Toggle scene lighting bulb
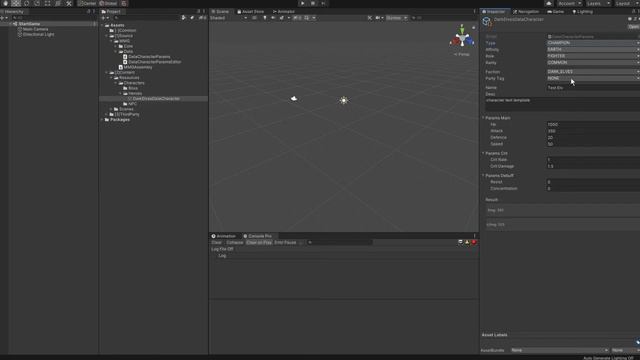Image resolution: width=640 pixels, height=360 pixels. tap(264, 18)
